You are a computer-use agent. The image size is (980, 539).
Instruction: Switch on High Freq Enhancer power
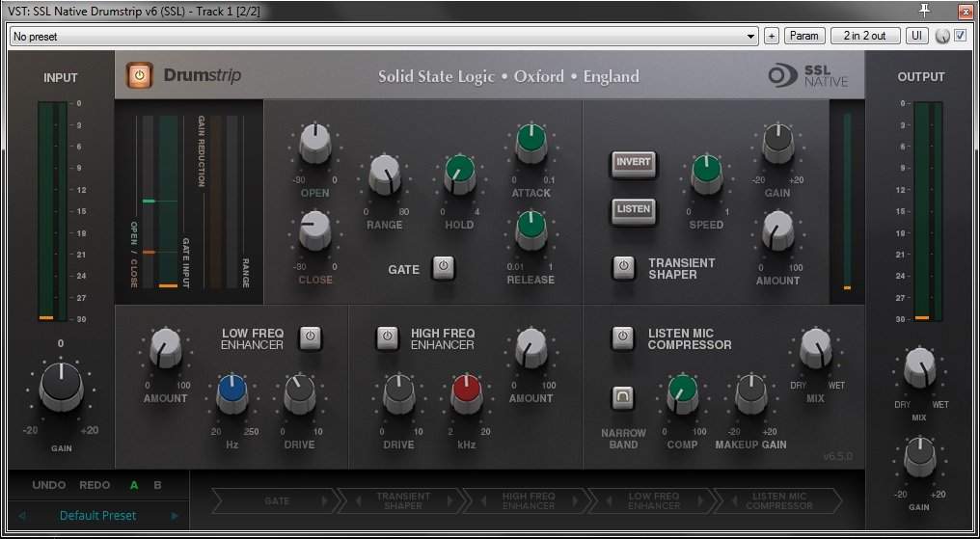coord(388,337)
